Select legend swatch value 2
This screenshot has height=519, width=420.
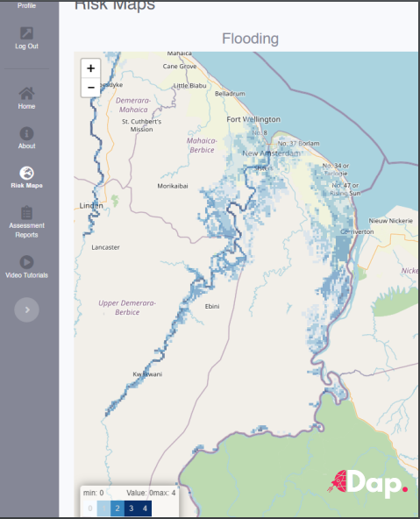pyautogui.click(x=117, y=508)
